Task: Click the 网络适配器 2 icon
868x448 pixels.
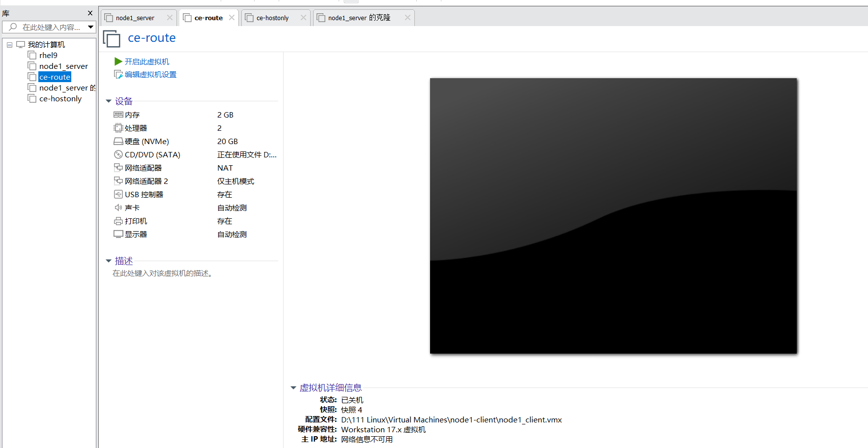Action: (118, 181)
